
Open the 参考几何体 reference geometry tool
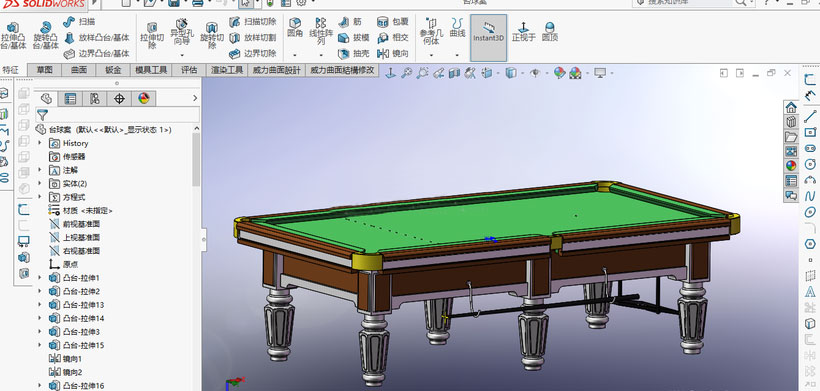(431, 31)
